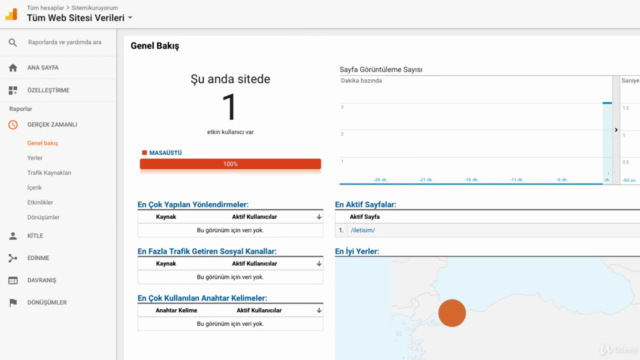The width and height of the screenshot is (640, 360).
Task: Expand chart with the right chevron
Action: click(x=616, y=130)
